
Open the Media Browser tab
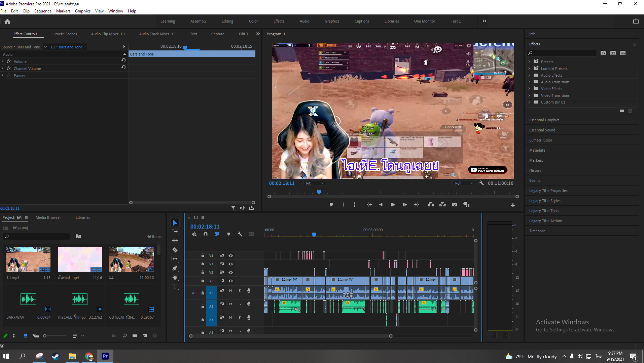(48, 217)
